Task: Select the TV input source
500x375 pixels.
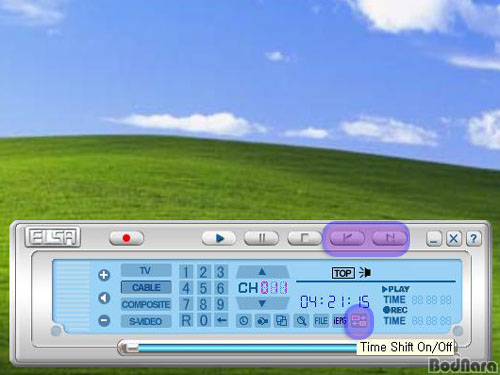Action: [x=146, y=270]
